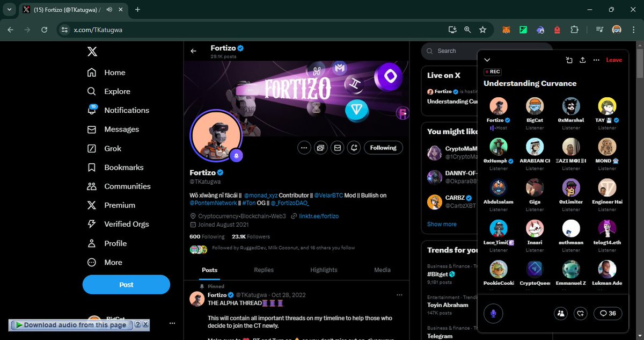Image resolution: width=644 pixels, height=340 pixels.
Task: Click the search box
Action: (449, 51)
